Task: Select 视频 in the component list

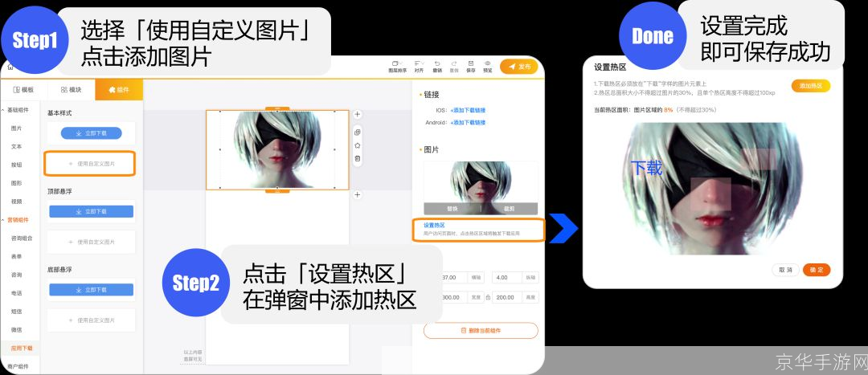Action: pyautogui.click(x=17, y=202)
